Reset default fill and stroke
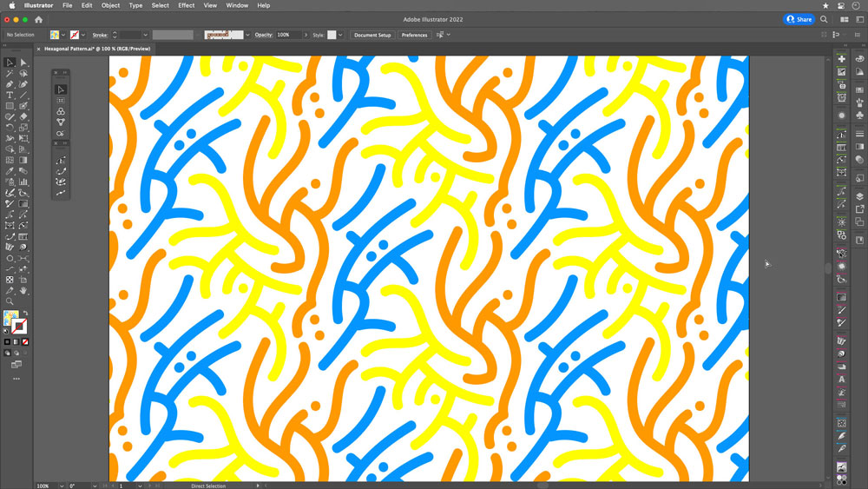The image size is (868, 489). tap(6, 331)
